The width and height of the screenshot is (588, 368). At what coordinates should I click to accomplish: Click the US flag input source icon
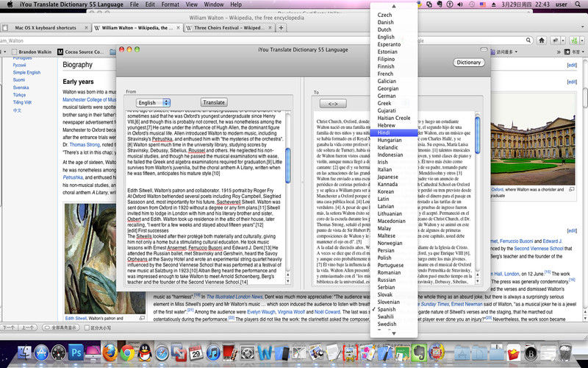click(483, 4)
